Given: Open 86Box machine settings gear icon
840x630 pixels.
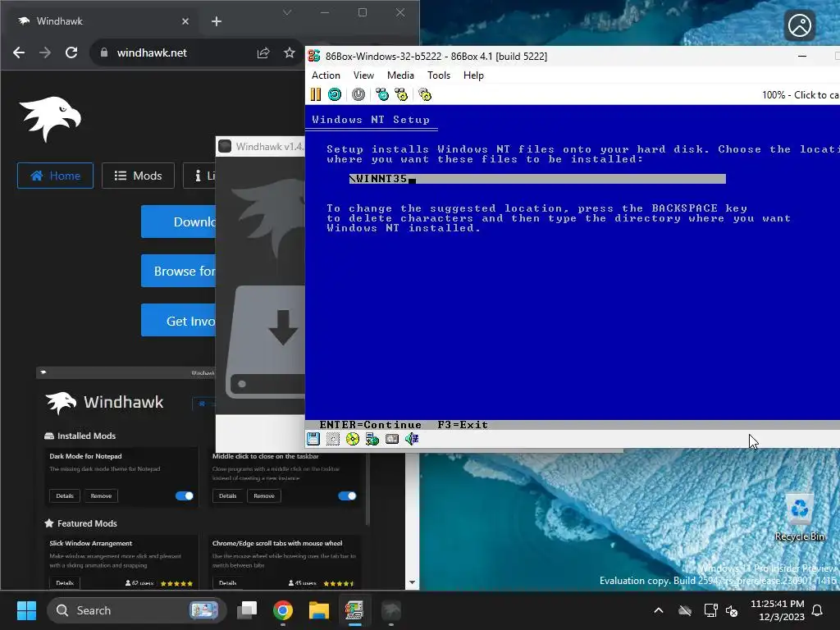Looking at the screenshot, I should [x=425, y=95].
